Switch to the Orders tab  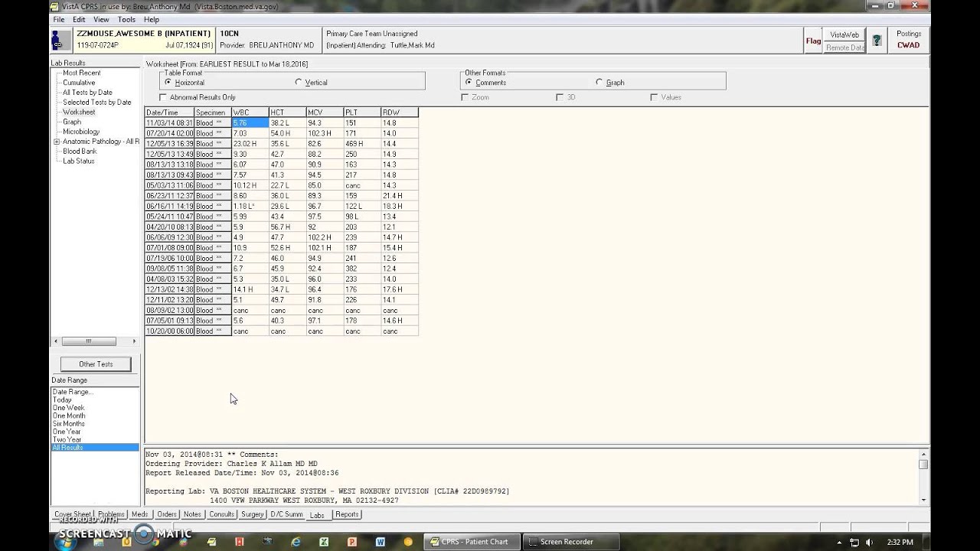point(167,514)
